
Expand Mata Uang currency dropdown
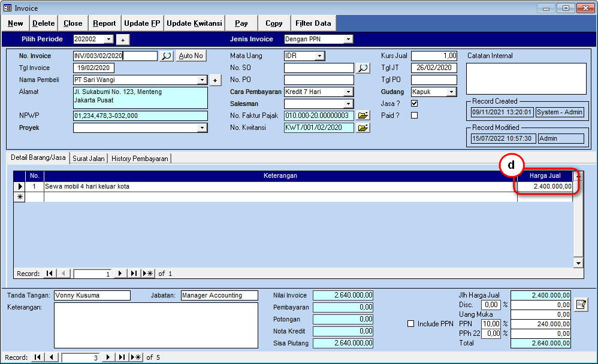[319, 56]
